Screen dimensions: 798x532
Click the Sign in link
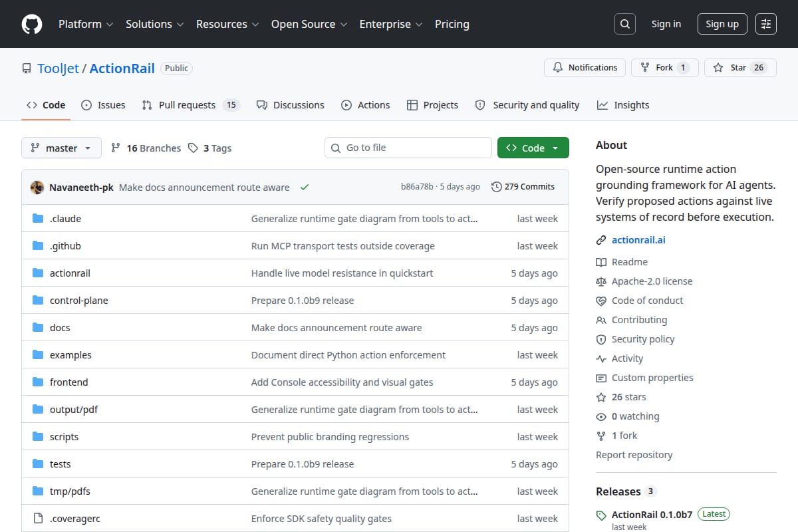(x=666, y=24)
